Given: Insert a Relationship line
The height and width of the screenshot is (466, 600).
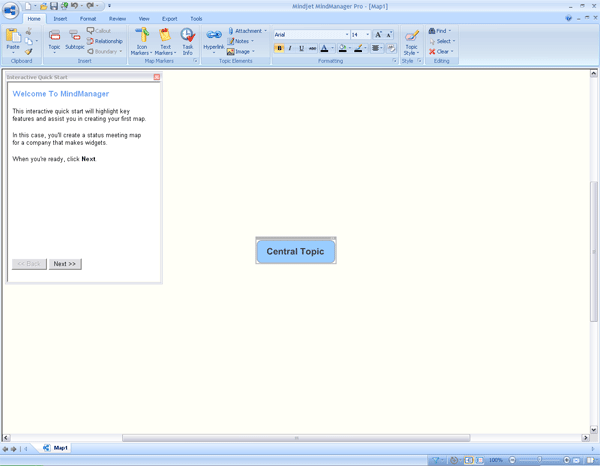Looking at the screenshot, I should pyautogui.click(x=104, y=41).
